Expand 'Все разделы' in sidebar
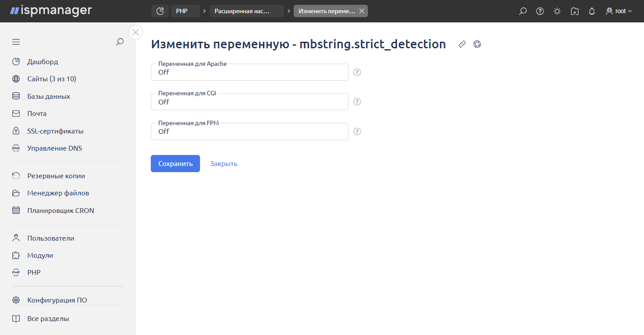The image size is (644, 335). (48, 319)
